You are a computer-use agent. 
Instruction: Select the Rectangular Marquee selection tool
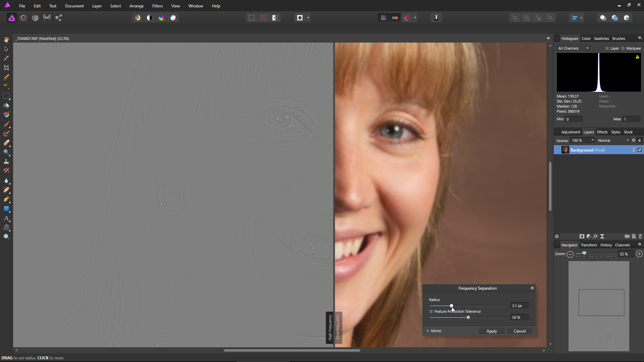tap(6, 96)
